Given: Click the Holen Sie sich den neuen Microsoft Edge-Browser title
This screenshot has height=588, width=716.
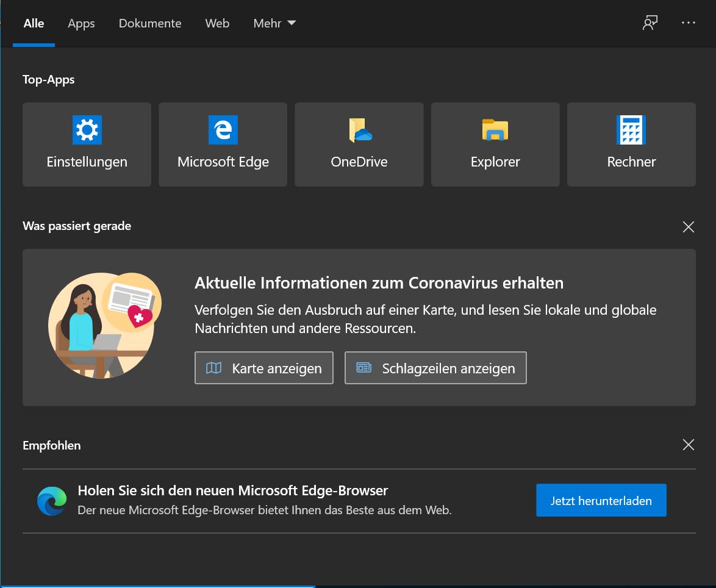Looking at the screenshot, I should pos(233,490).
